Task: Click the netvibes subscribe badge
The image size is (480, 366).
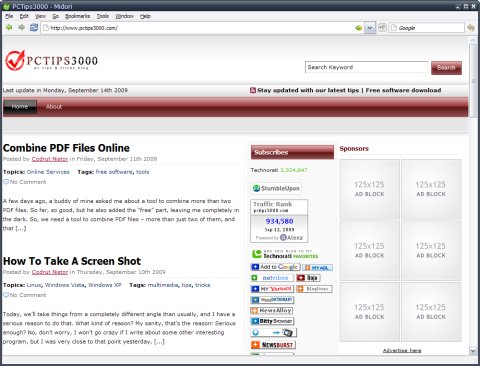Action: pos(272,278)
